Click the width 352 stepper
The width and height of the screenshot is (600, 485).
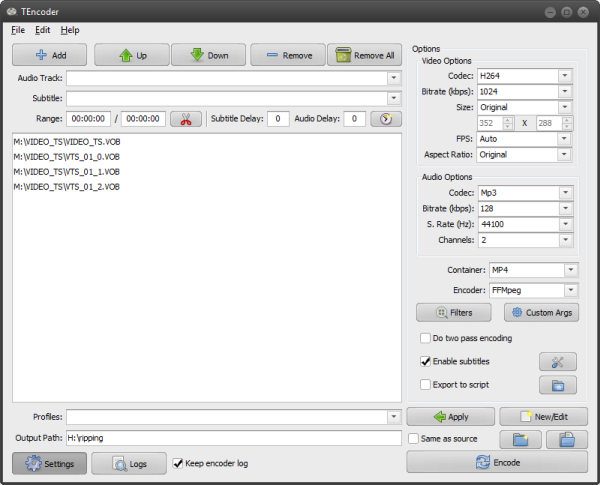(x=508, y=123)
